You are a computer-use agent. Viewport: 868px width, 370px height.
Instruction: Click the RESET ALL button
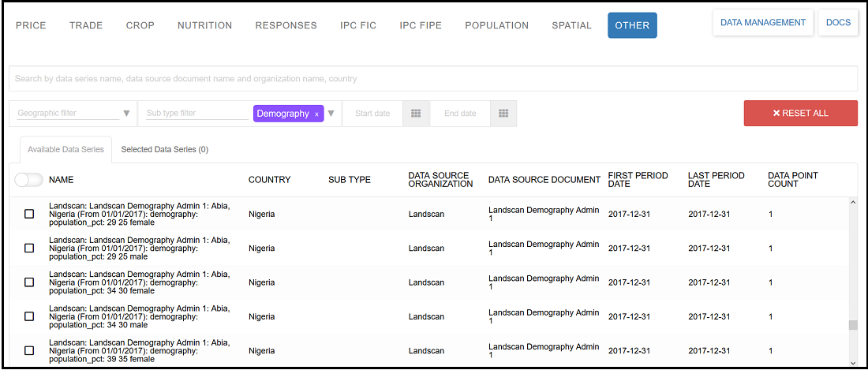pyautogui.click(x=800, y=113)
